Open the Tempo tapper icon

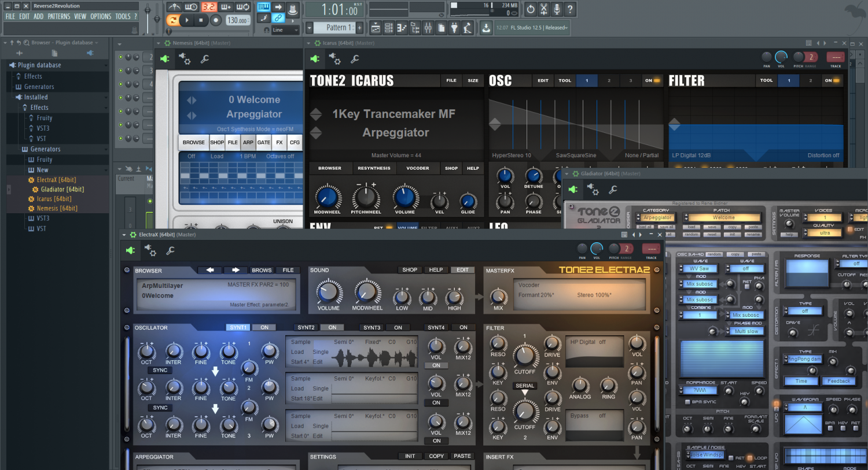pos(468,27)
